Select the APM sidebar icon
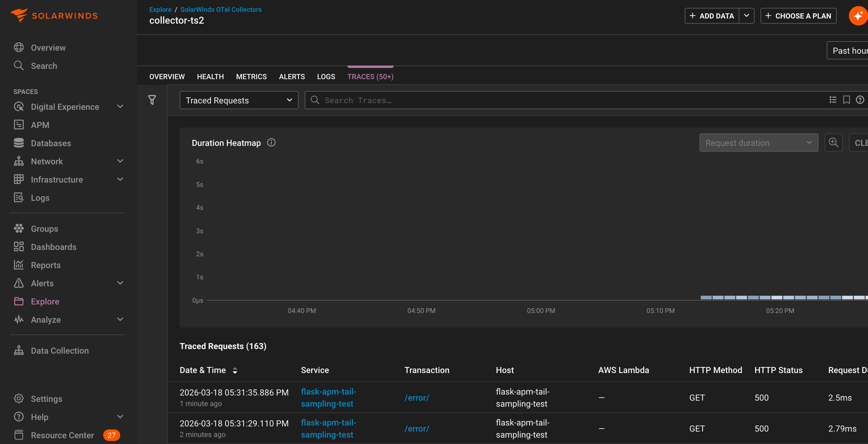This screenshot has width=868, height=444. point(19,125)
